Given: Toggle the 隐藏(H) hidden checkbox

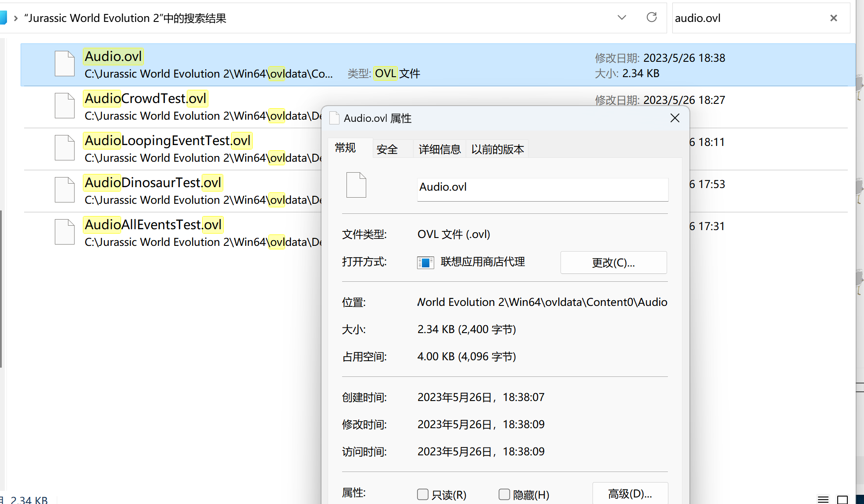Looking at the screenshot, I should tap(504, 494).
